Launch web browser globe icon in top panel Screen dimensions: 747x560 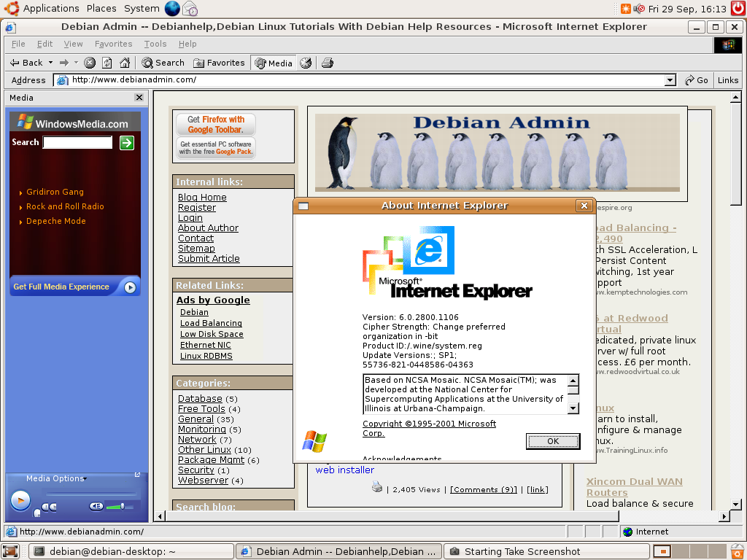pyautogui.click(x=172, y=8)
